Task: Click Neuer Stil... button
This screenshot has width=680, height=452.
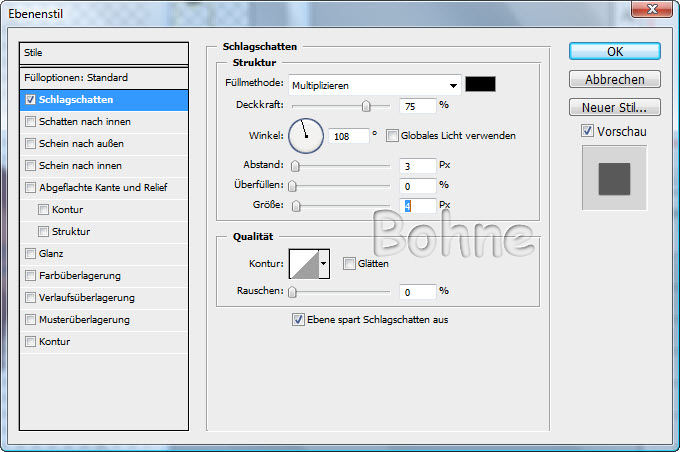Action: coord(614,107)
